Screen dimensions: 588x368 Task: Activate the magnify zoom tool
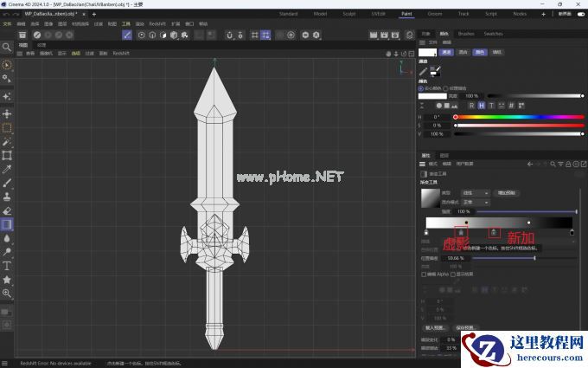pos(7,293)
